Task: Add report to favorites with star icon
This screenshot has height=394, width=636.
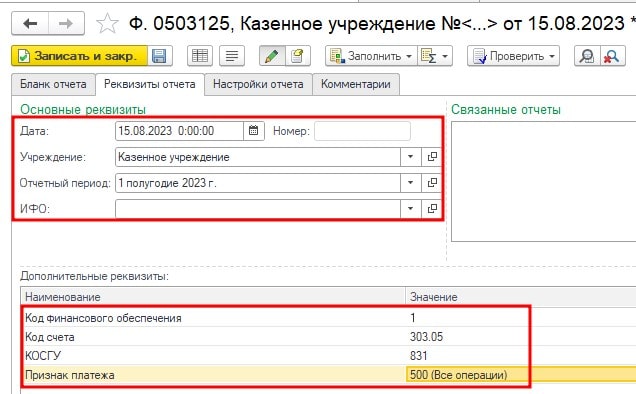Action: (107, 23)
